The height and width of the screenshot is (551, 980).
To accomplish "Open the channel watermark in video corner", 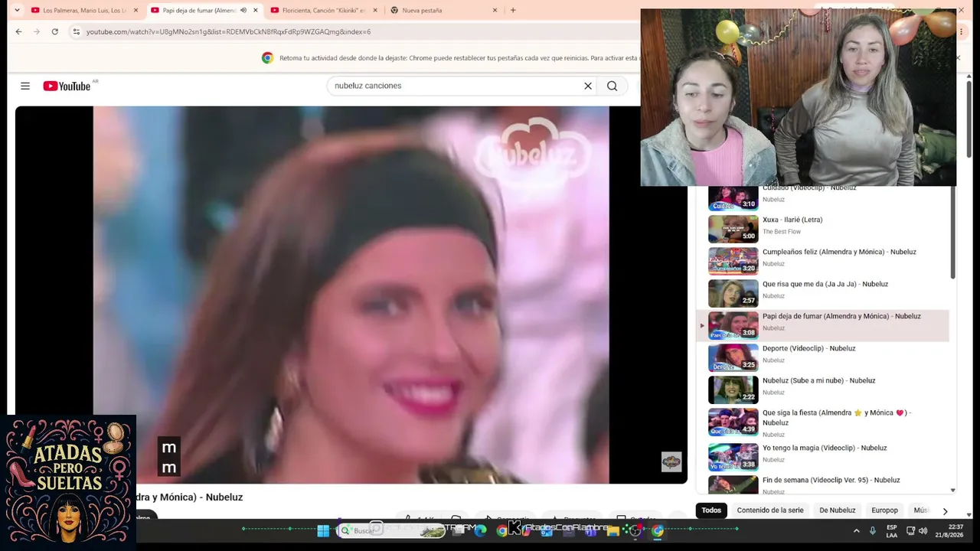I will (671, 461).
